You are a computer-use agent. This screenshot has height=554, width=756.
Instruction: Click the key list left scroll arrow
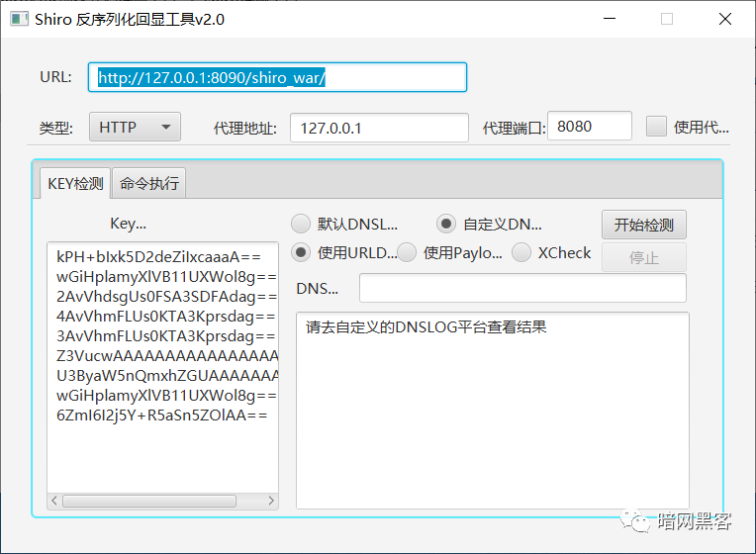coord(54,501)
